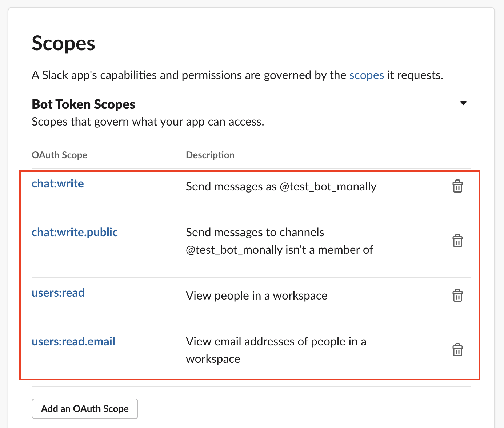Click trash icon for users:read scope
Screen dimensions: 504x428
click(457, 295)
